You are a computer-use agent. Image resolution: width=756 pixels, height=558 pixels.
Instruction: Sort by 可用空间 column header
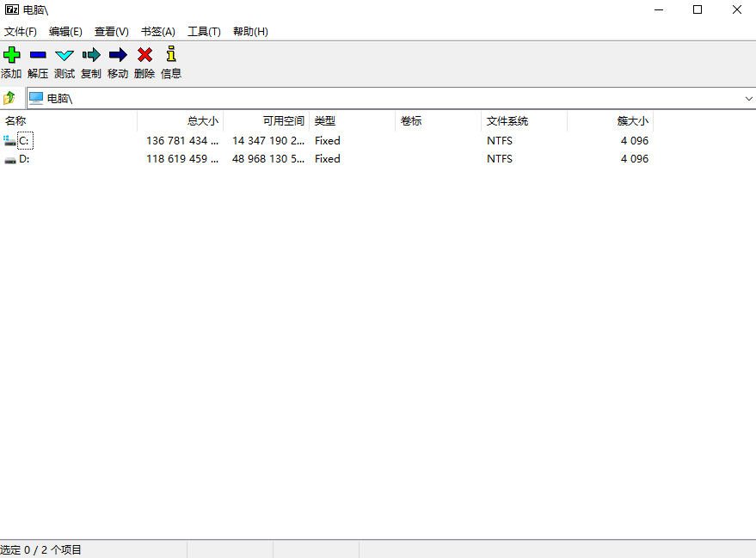(x=266, y=121)
